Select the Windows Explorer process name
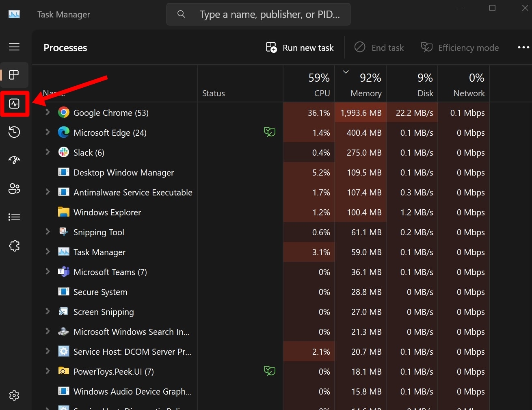 (x=107, y=212)
